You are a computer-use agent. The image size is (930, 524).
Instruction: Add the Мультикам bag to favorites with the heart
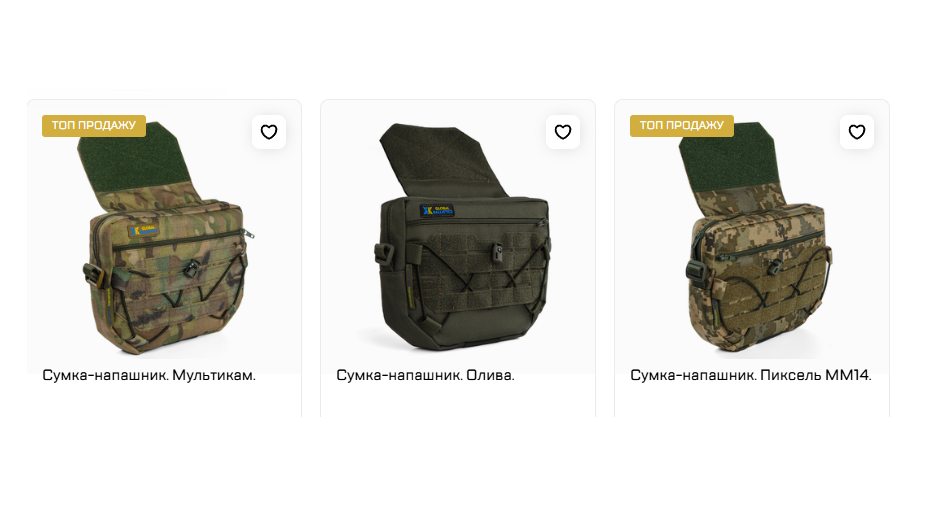coord(269,132)
